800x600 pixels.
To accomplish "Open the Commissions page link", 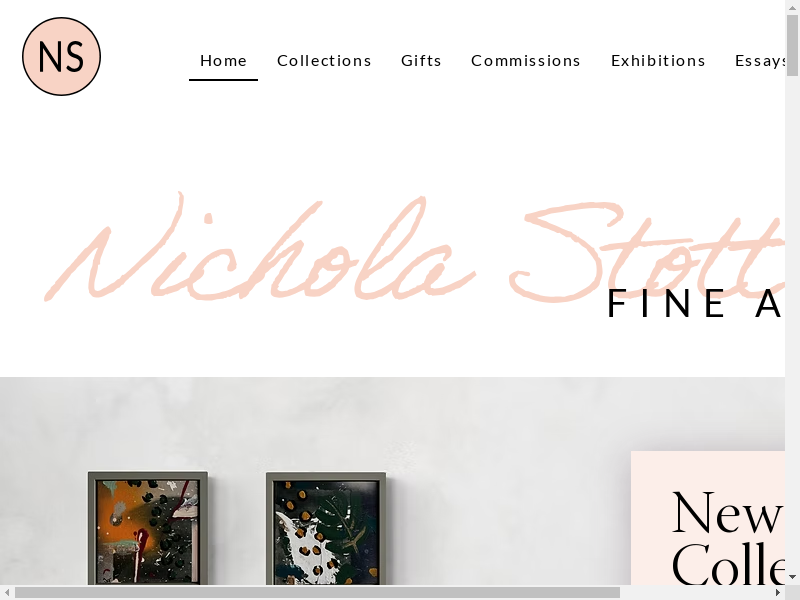I will (526, 61).
